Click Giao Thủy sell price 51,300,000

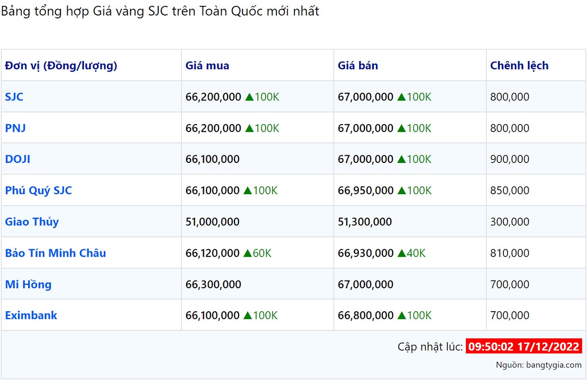[365, 222]
